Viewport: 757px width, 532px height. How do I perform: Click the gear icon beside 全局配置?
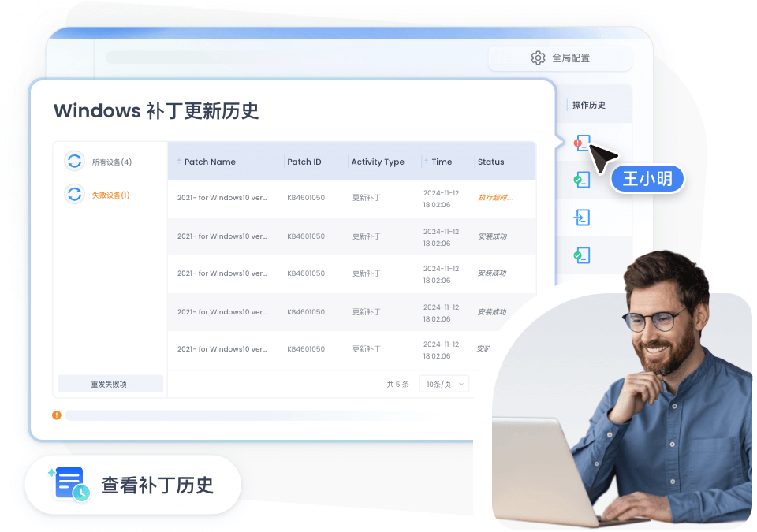click(x=538, y=58)
